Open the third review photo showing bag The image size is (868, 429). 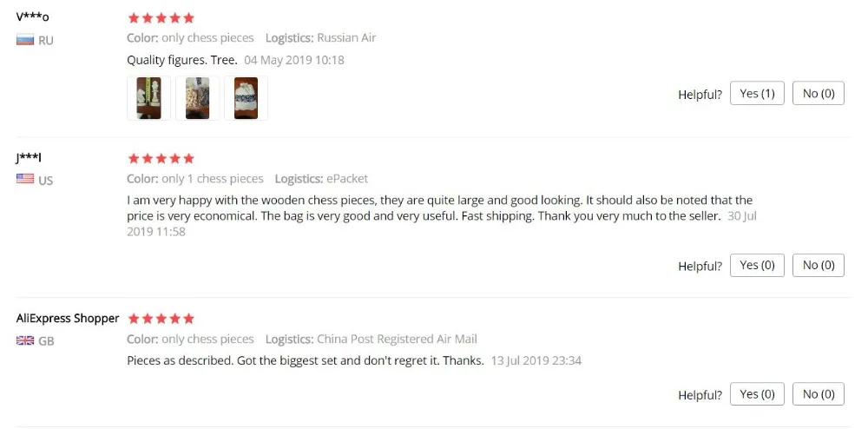tap(246, 98)
